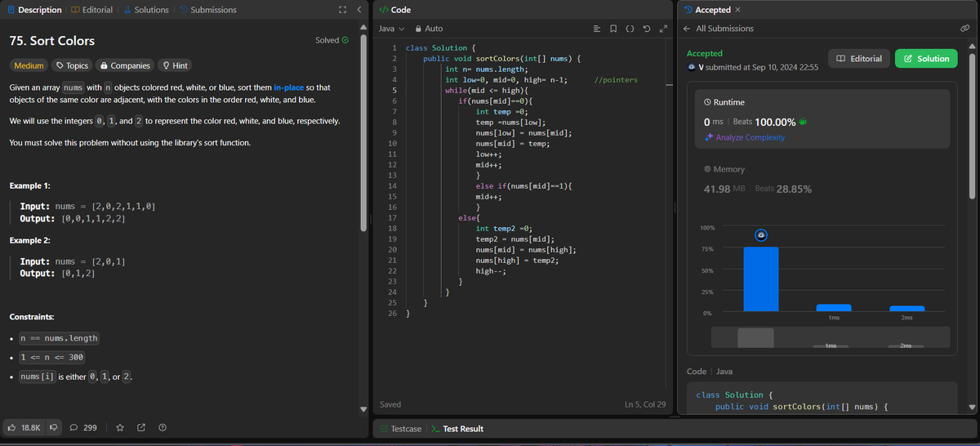This screenshot has width=980, height=446.
Task: Click the in-place link in description
Action: (287, 87)
